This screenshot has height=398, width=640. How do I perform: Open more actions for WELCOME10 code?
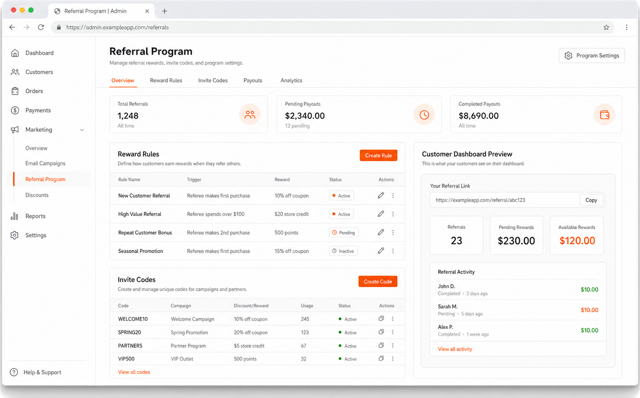393,319
